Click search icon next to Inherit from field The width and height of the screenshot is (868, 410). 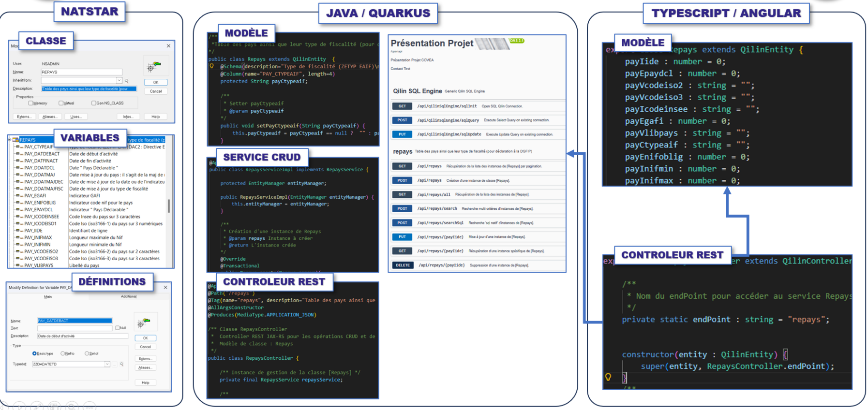127,81
